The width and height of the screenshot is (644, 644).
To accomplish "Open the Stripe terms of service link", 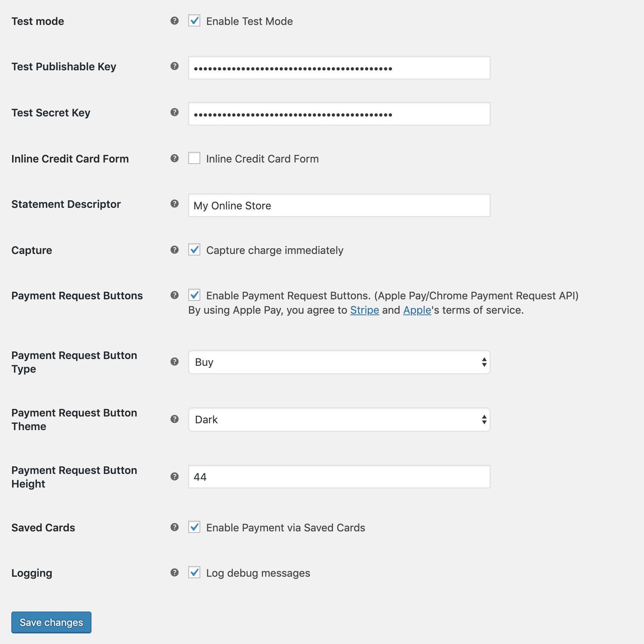I will point(364,310).
